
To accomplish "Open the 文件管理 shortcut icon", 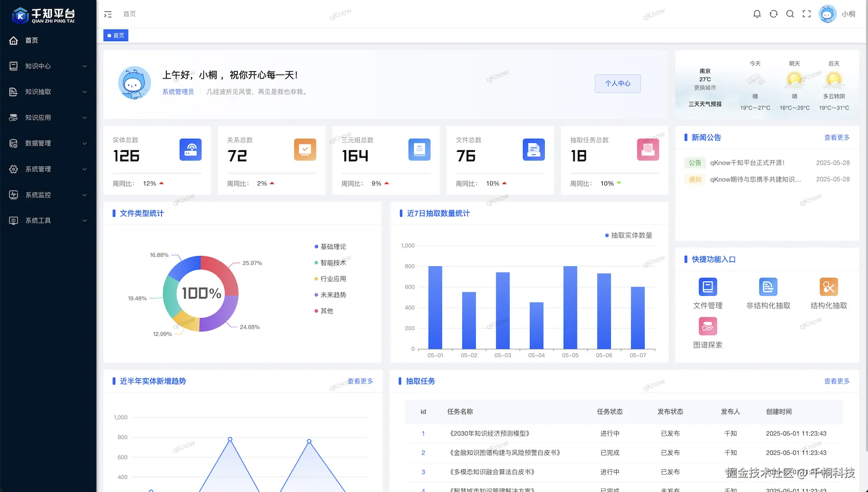I will point(708,287).
